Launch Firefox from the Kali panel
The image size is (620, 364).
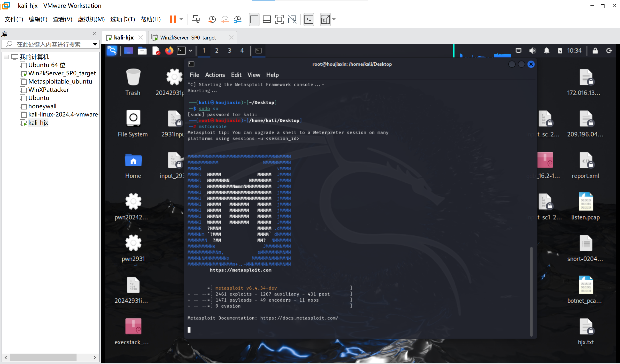pos(169,51)
